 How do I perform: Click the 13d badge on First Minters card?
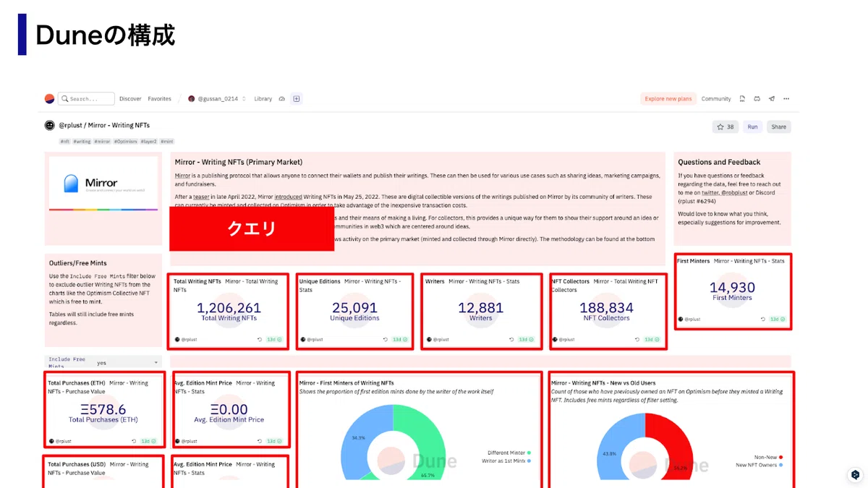pos(778,319)
